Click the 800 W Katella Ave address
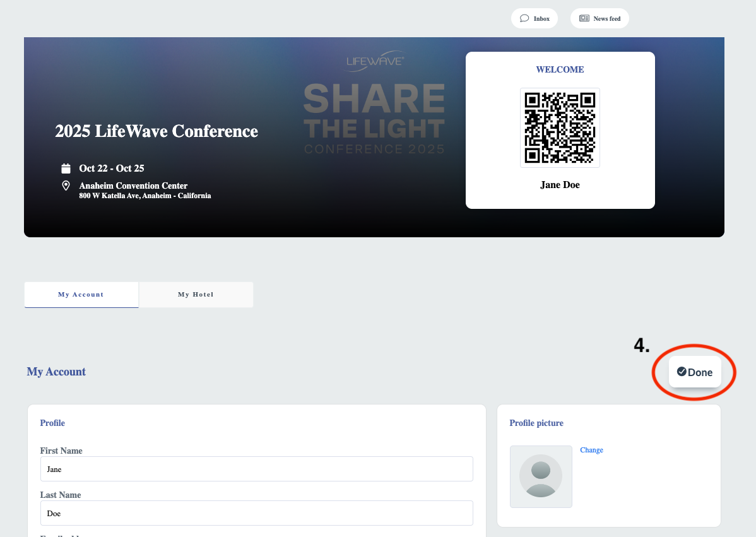Viewport: 756px width, 537px height. pyautogui.click(x=145, y=196)
